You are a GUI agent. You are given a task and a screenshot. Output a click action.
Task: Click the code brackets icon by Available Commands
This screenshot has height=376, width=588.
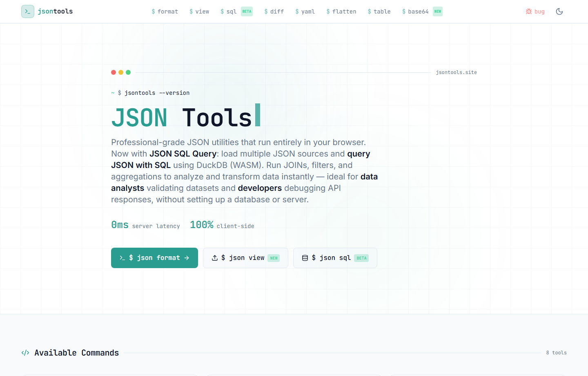(25, 353)
